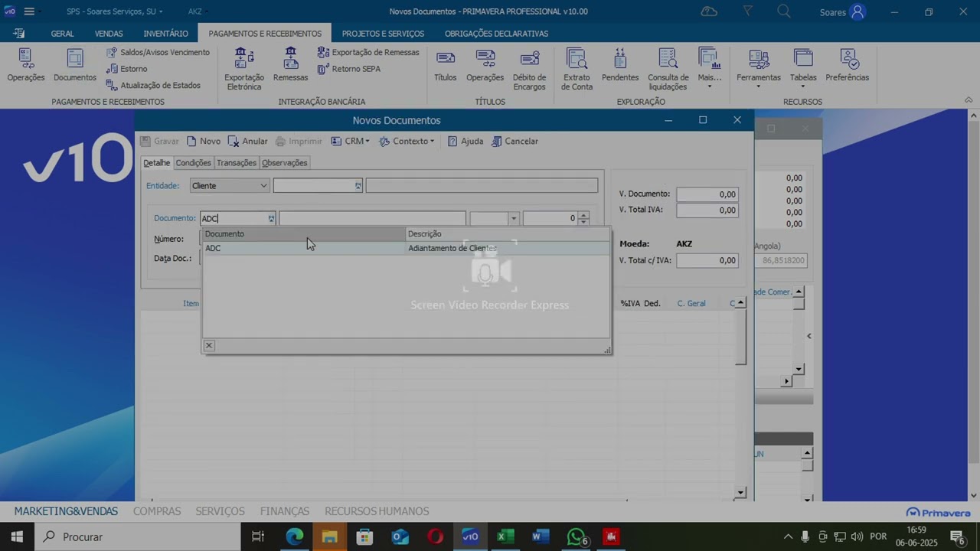Open the hamburger menu in title bar
This screenshot has width=980, height=551.
point(29,11)
